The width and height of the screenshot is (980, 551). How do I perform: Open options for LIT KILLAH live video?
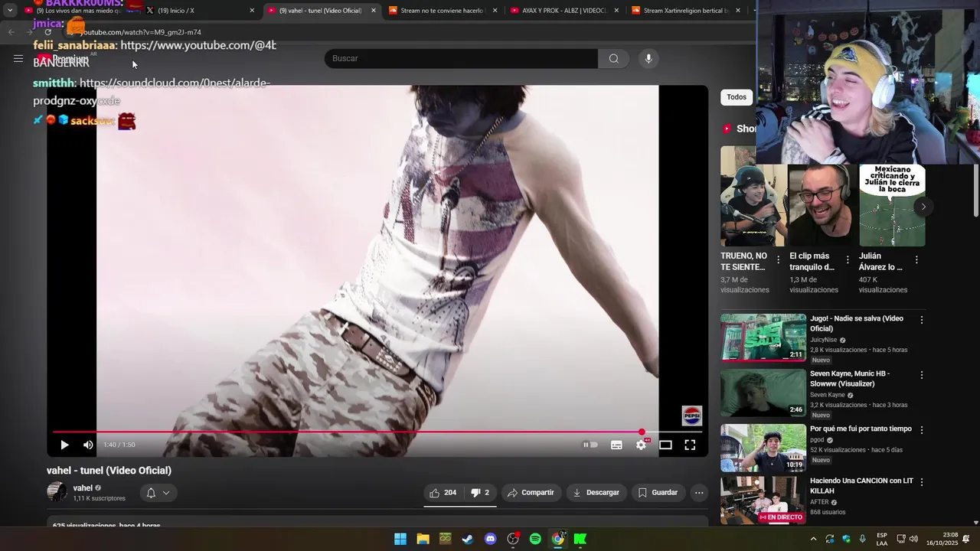pos(922,482)
